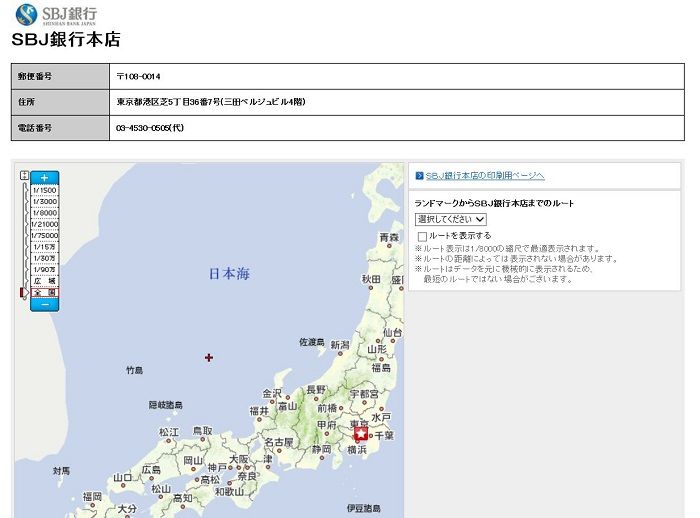700x518 pixels.
Task: Zoom in with the plus button
Action: [x=45, y=178]
